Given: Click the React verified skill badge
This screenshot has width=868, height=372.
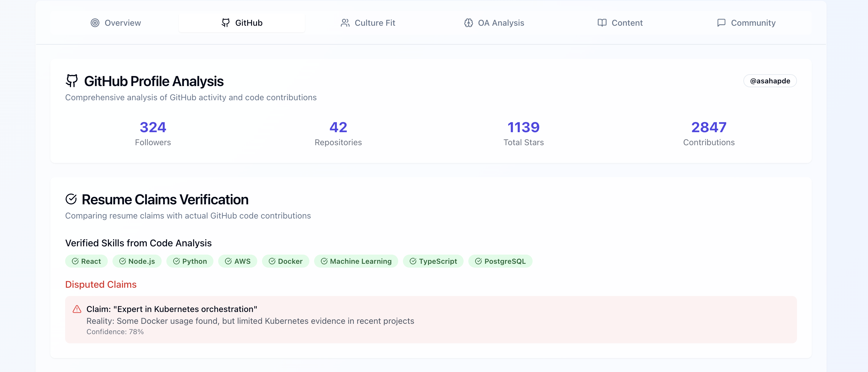Looking at the screenshot, I should click(86, 261).
